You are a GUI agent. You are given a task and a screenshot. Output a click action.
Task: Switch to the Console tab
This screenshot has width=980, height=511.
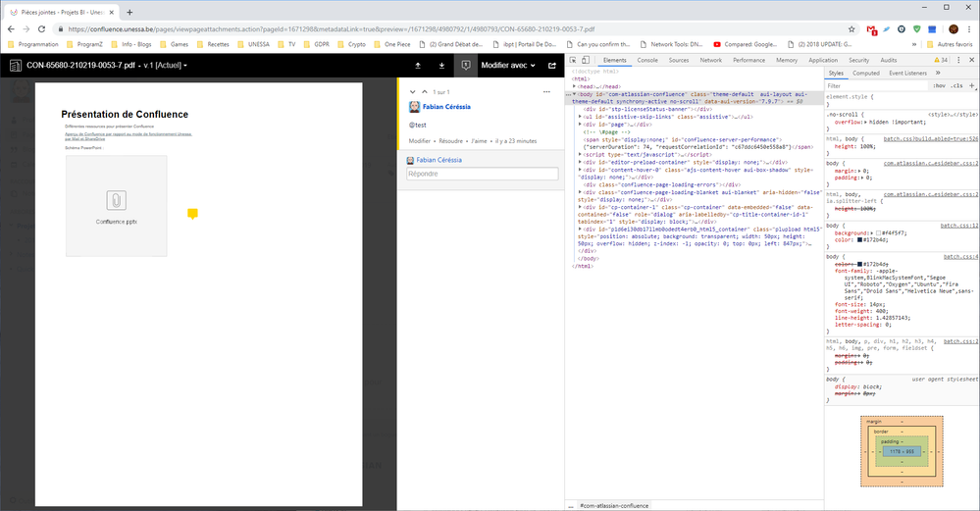[x=647, y=60]
